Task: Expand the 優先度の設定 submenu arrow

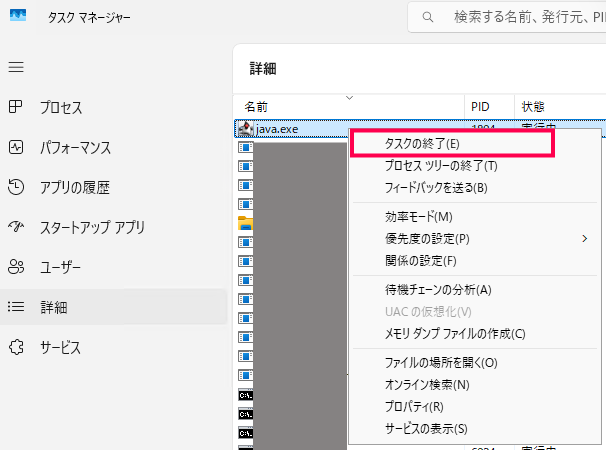Action: point(584,239)
